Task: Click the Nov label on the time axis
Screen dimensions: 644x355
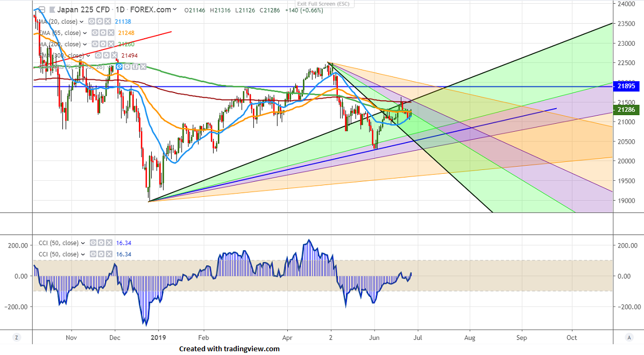Action: (x=72, y=338)
